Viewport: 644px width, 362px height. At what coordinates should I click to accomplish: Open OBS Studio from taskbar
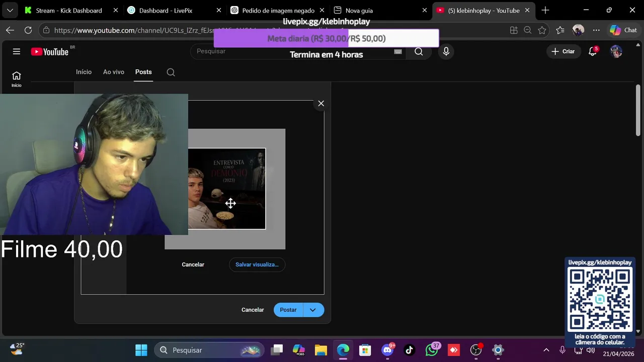click(x=476, y=350)
